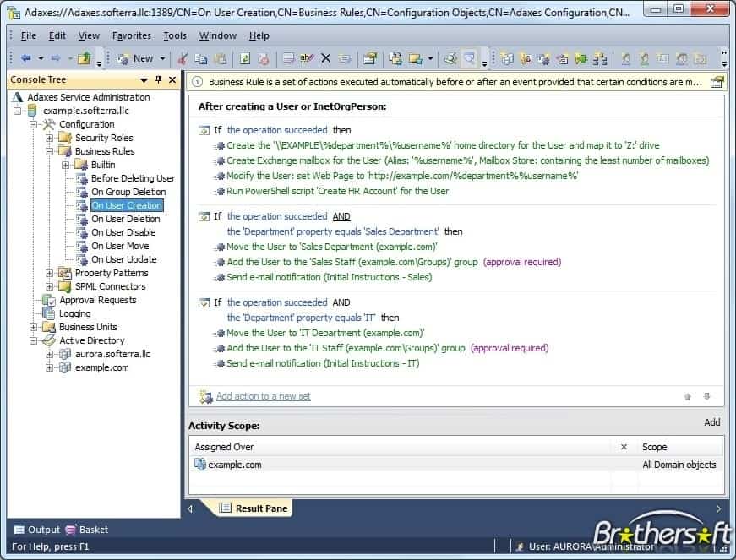Open the Back history dropdown arrow
Screen dimensions: 736x560
41,58
